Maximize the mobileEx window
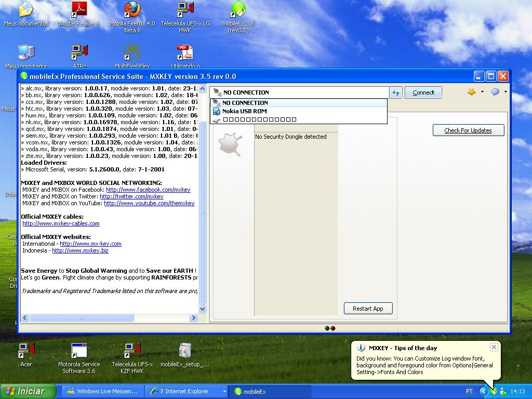This screenshot has width=532, height=399. [x=491, y=76]
